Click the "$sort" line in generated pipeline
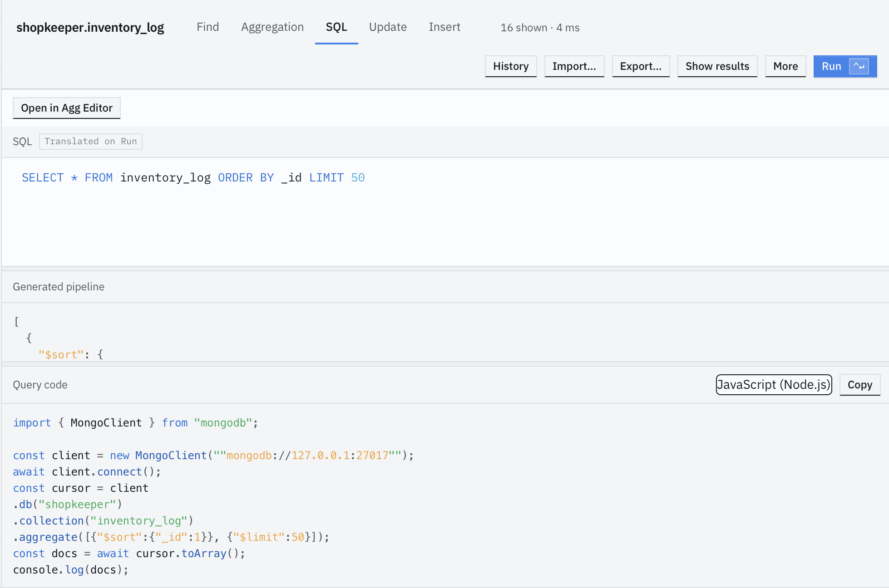This screenshot has height=588, width=889. pos(71,354)
